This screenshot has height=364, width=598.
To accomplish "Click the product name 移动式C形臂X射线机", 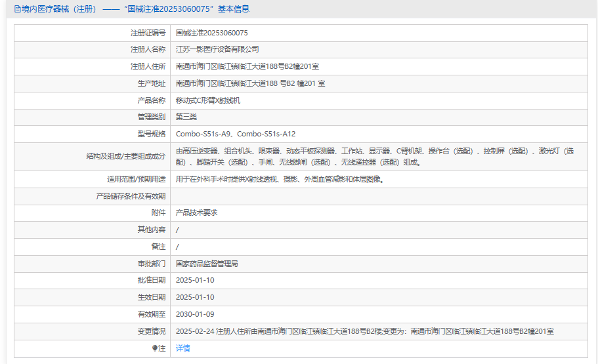I will [208, 100].
